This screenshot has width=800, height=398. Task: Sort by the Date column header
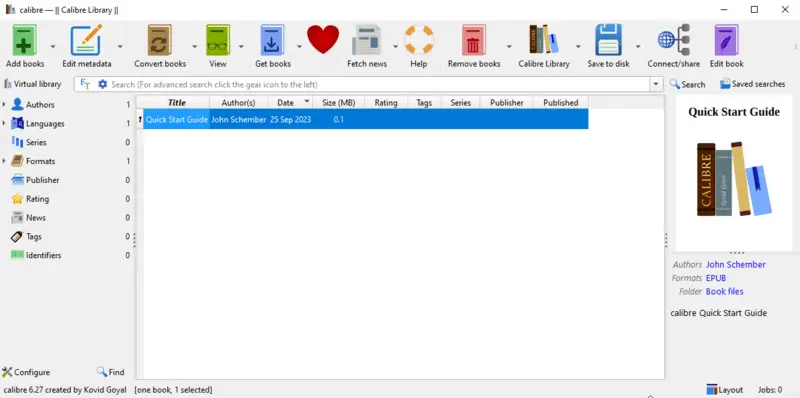point(290,103)
